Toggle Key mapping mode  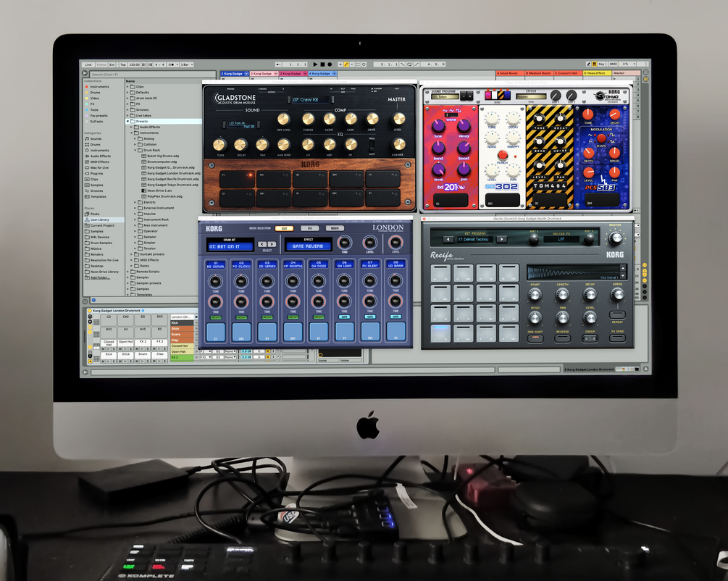point(601,64)
